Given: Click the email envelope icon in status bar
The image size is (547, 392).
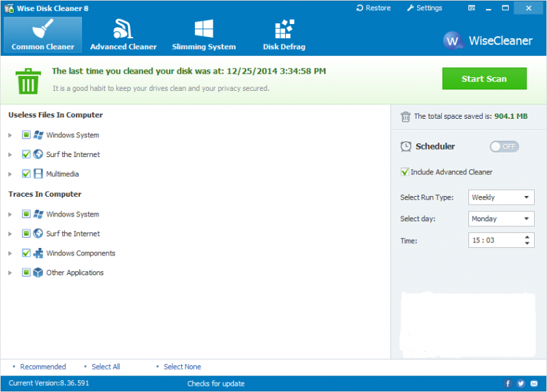Looking at the screenshot, I should pyautogui.click(x=534, y=384).
